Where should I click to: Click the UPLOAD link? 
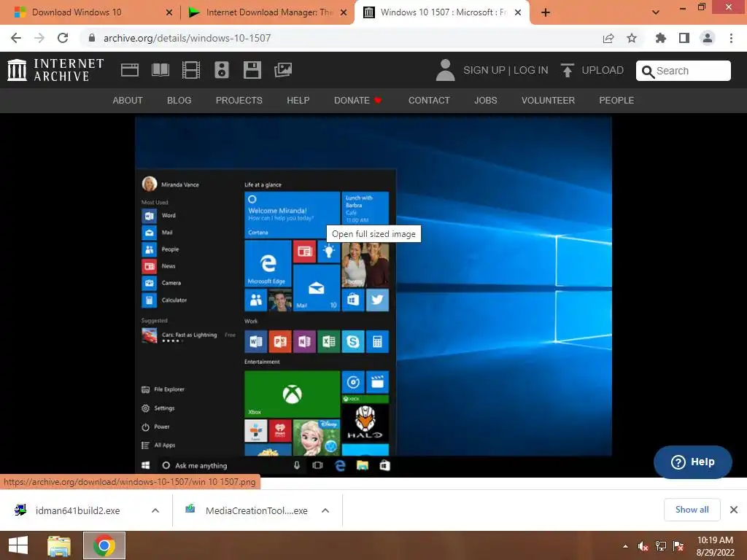tap(603, 70)
